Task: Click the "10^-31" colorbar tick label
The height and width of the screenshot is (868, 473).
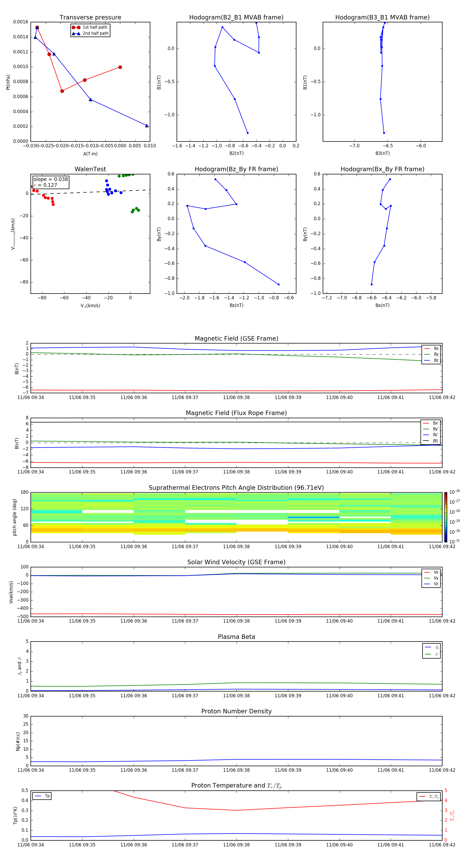Action: click(x=455, y=542)
